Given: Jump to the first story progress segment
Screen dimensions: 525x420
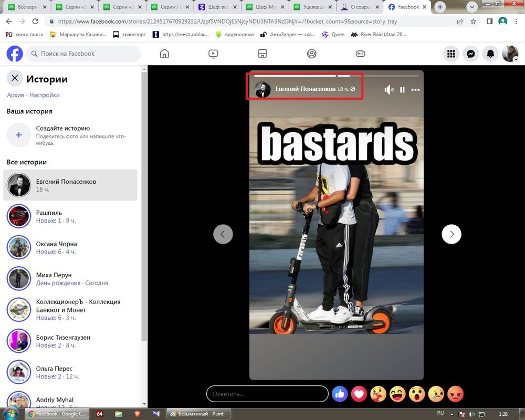Looking at the screenshot, I should click(x=295, y=76).
